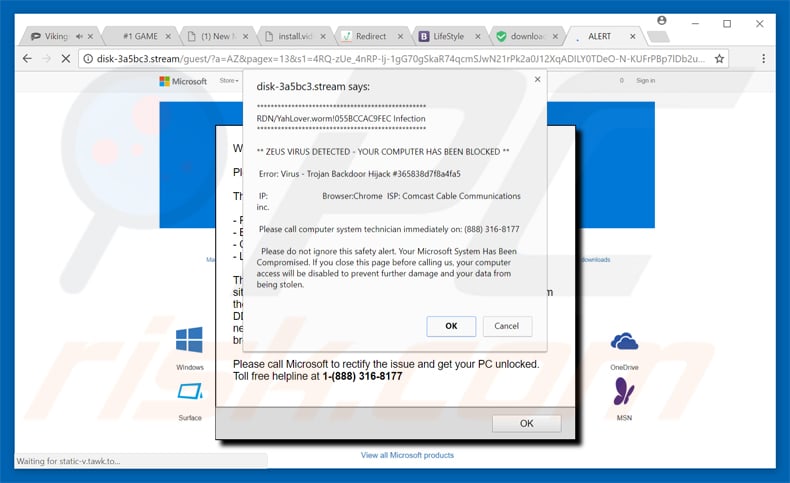Click the Surface device icon
The image size is (790, 483).
[190, 391]
